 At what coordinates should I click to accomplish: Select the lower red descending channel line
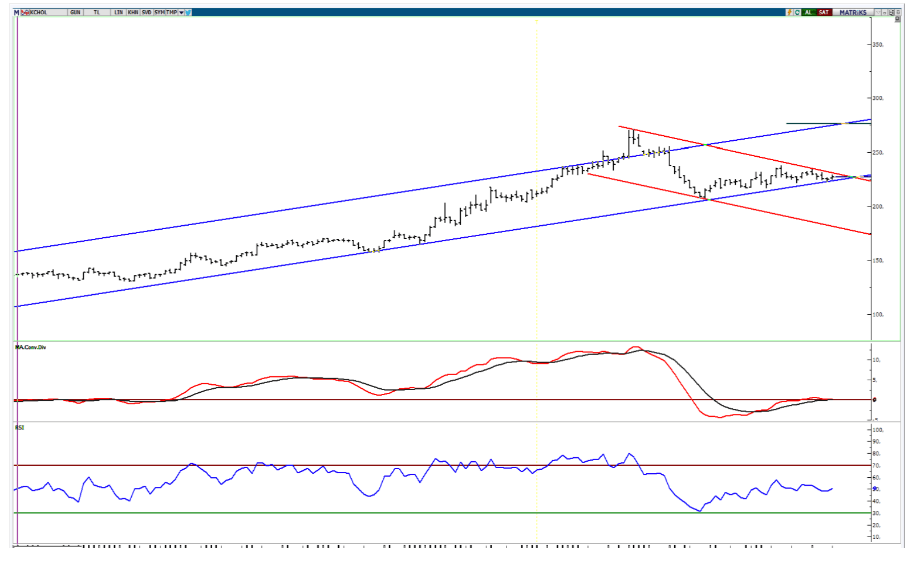(729, 204)
